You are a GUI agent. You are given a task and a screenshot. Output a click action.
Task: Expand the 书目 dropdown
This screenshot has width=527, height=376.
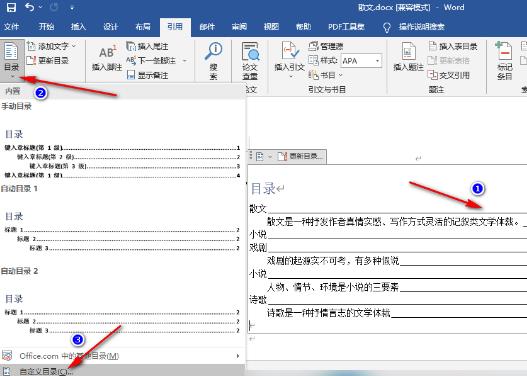(x=341, y=75)
